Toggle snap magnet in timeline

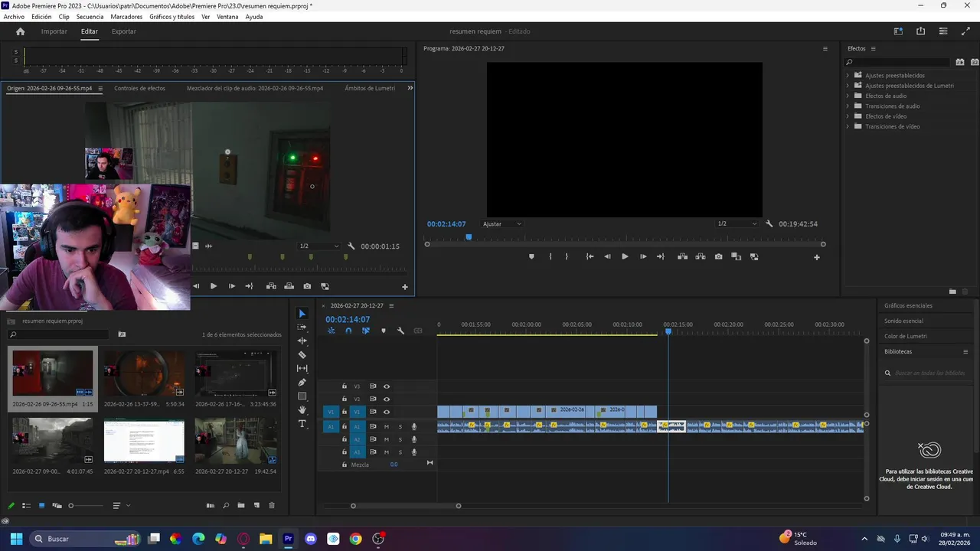(x=348, y=331)
